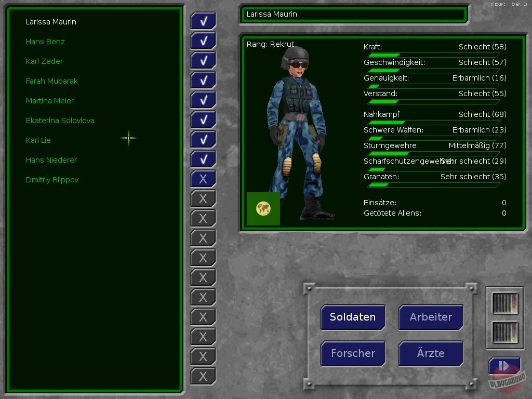Open the Forscher employee category
Viewport: 532px width, 399px height.
pos(353,353)
